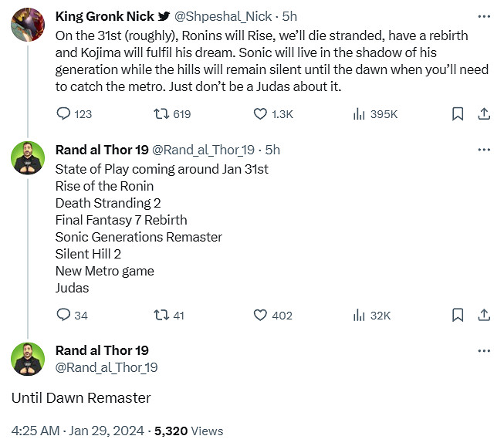Viewport: 504px width, 446px height.
Task: Click King Gronk Nick's profile avatar
Action: pos(28,25)
